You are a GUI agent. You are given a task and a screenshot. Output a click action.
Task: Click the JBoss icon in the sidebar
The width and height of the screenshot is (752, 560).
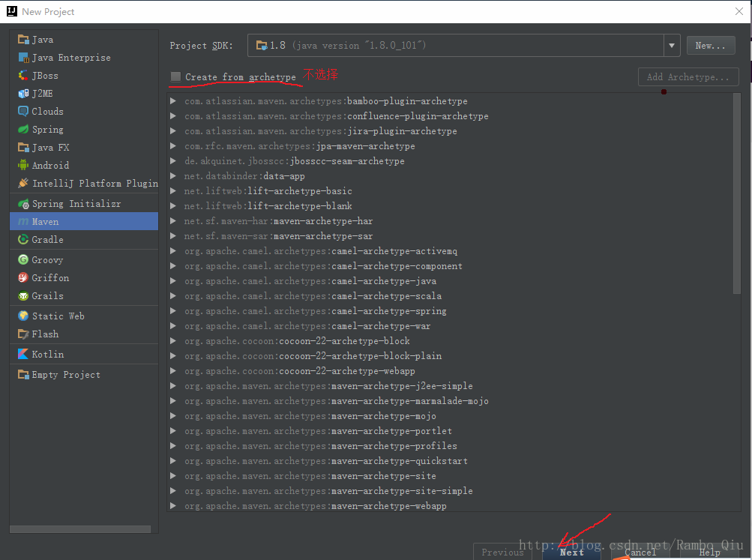[x=23, y=75]
